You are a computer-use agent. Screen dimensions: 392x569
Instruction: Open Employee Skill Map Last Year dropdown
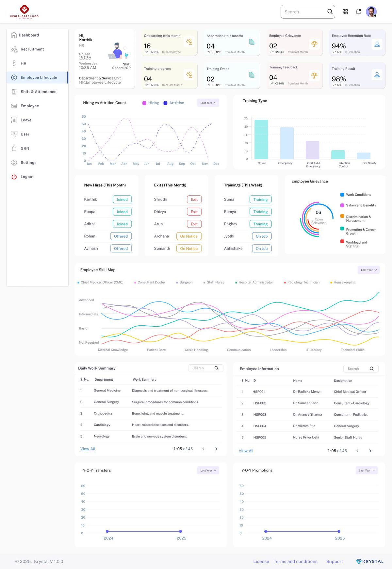point(368,270)
